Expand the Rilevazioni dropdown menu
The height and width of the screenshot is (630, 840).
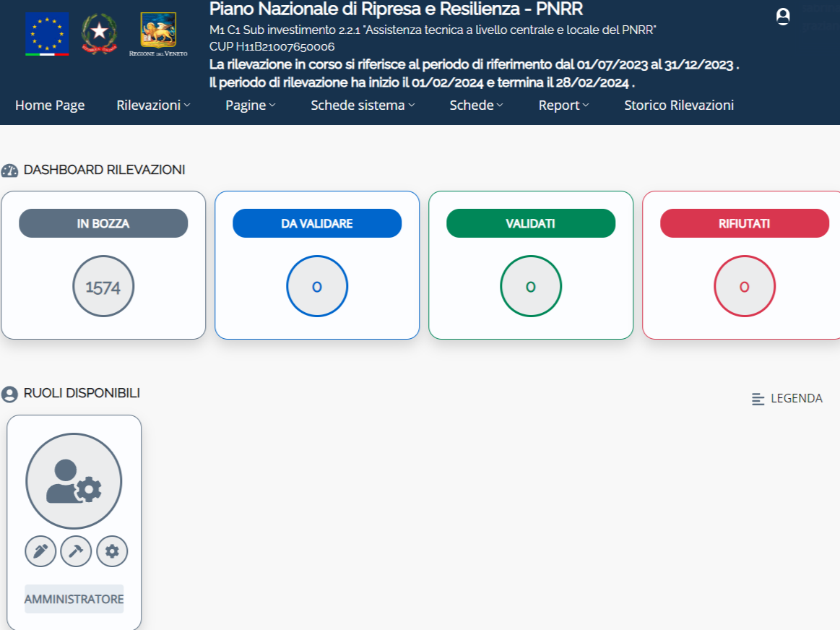(153, 105)
